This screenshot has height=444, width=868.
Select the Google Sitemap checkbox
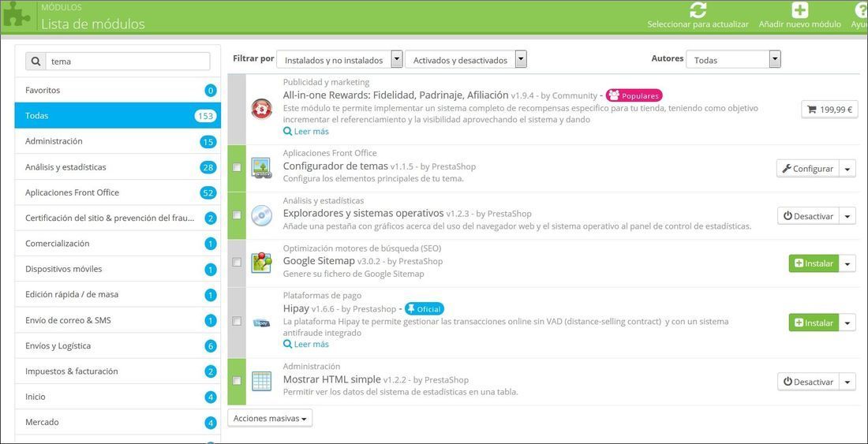point(237,262)
